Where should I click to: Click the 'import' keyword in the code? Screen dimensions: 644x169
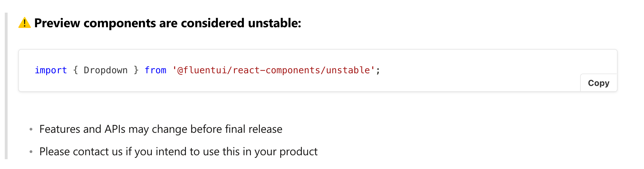click(x=51, y=70)
